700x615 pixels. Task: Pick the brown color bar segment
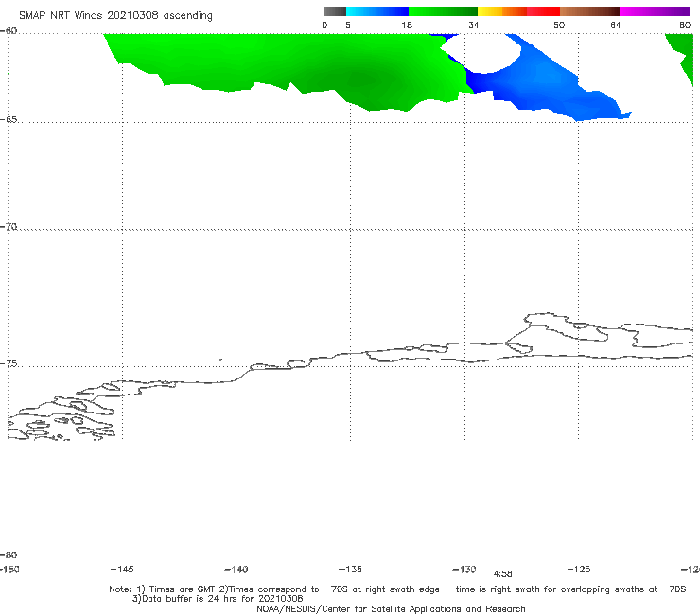click(589, 11)
